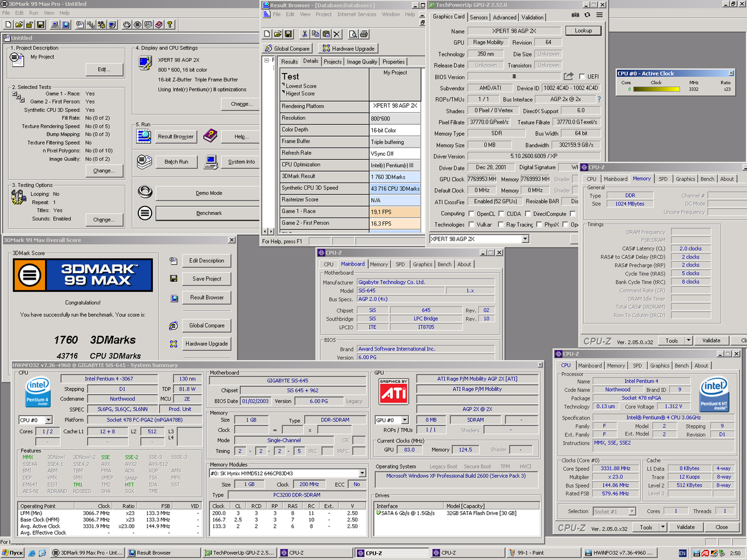
Task: Click Save floppy icon in Result Browser toolbar
Action: click(x=288, y=34)
